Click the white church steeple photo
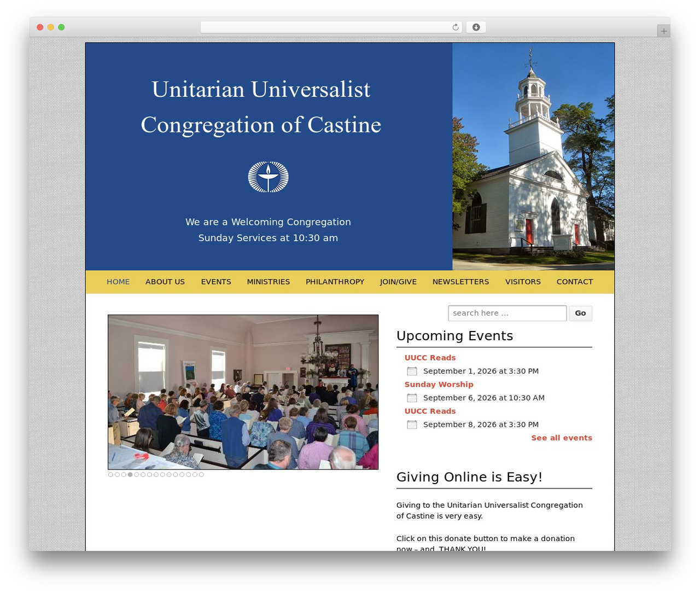700x593 pixels. click(x=533, y=156)
